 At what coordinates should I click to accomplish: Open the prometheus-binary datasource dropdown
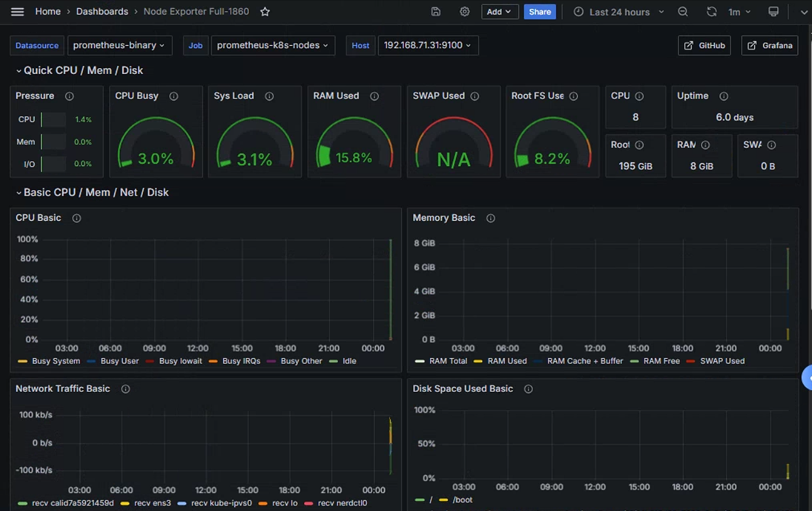(120, 45)
